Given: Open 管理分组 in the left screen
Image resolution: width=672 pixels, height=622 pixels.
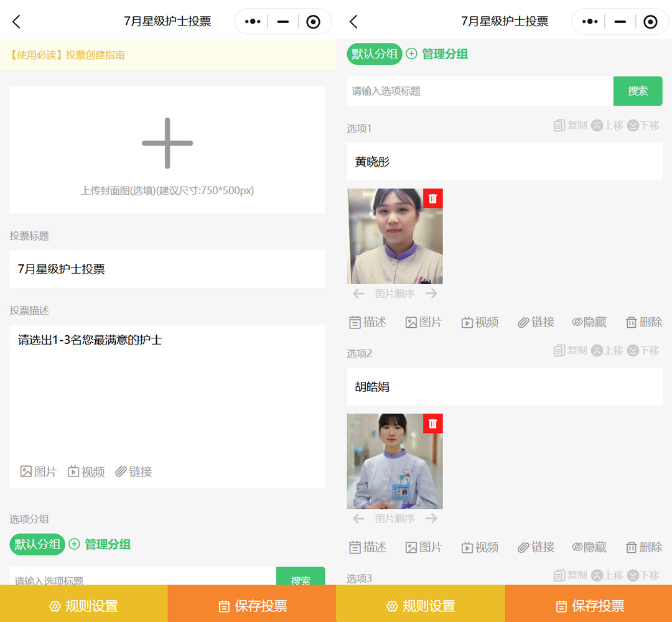Looking at the screenshot, I should [x=100, y=544].
